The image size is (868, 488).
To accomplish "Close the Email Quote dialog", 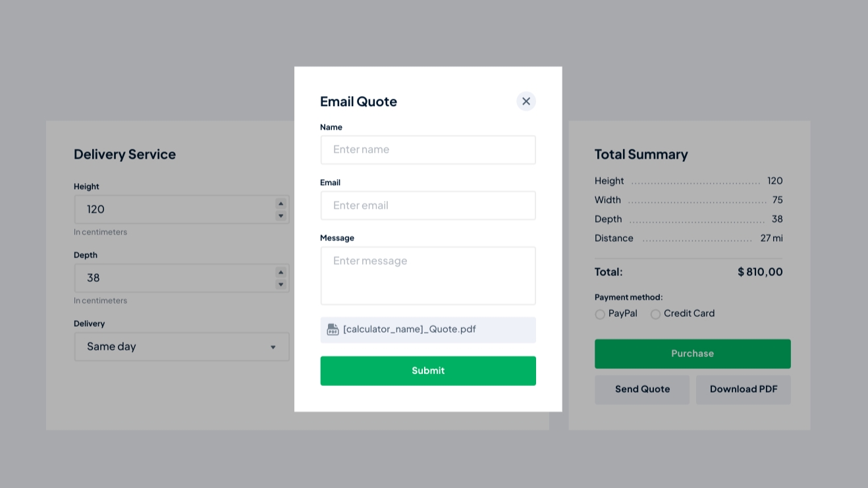I will 526,101.
